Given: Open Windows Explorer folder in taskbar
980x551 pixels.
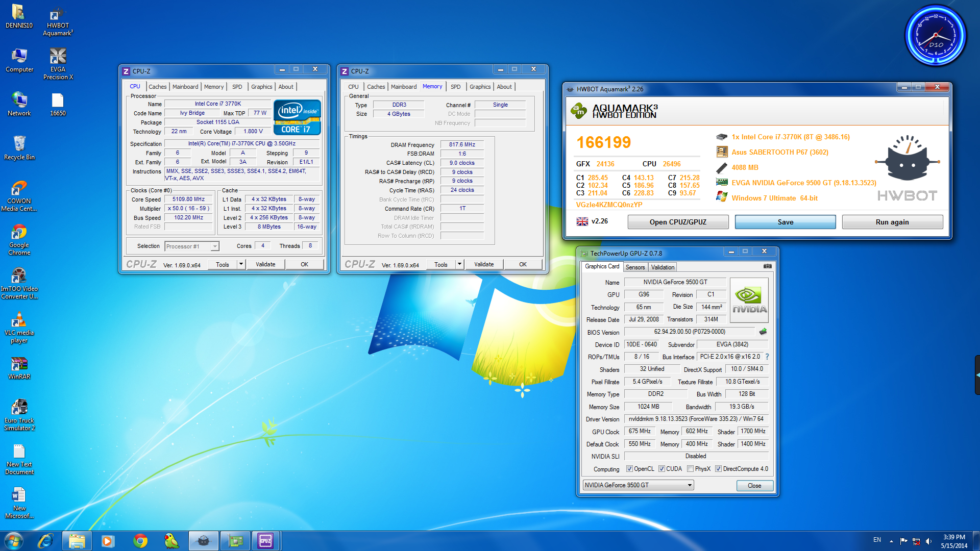Looking at the screenshot, I should click(x=77, y=540).
